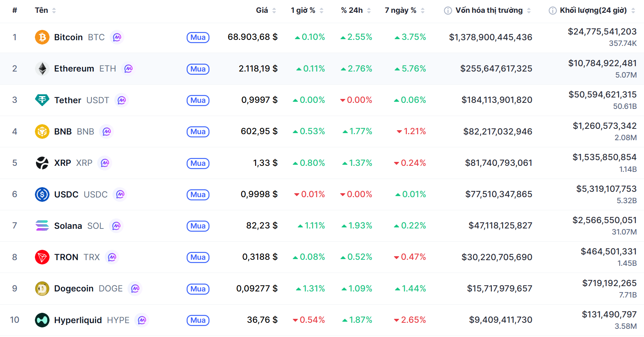Click the Mua button for Hyperliquid
The height and width of the screenshot is (337, 644).
(198, 320)
